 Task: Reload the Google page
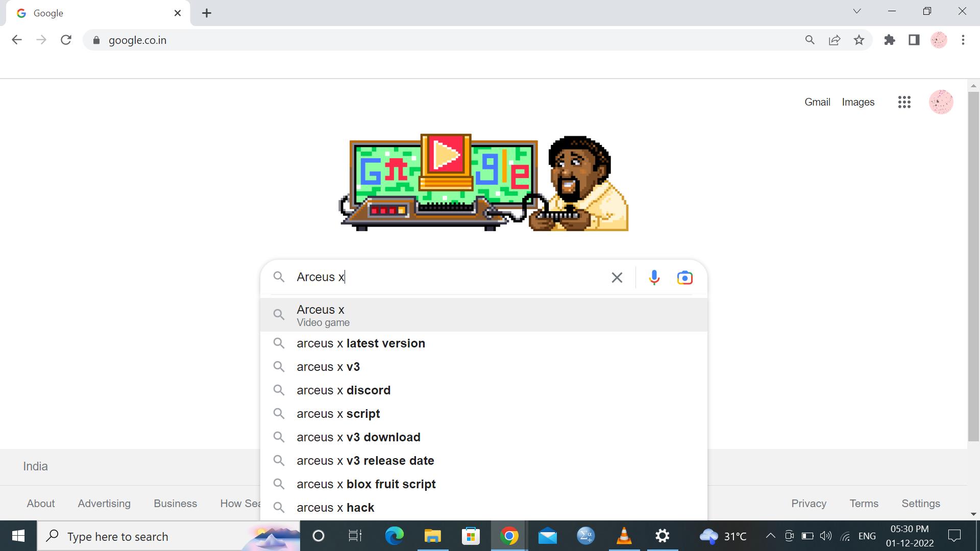click(66, 40)
